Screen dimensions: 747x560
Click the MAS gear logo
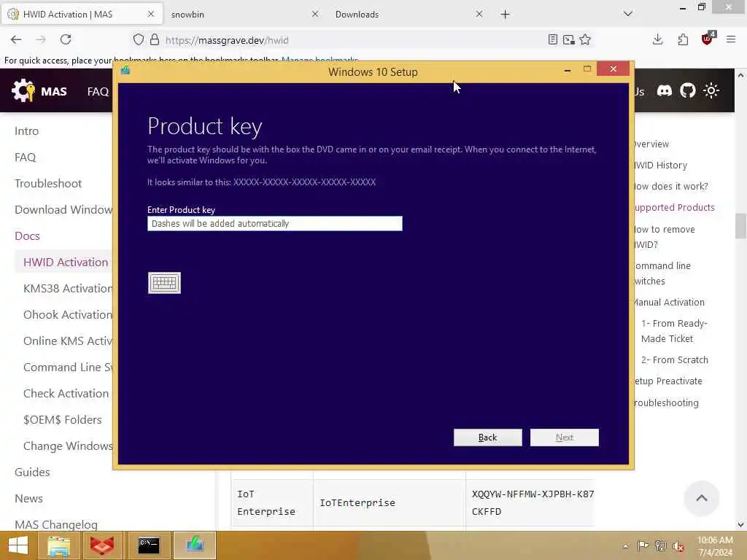pyautogui.click(x=23, y=90)
